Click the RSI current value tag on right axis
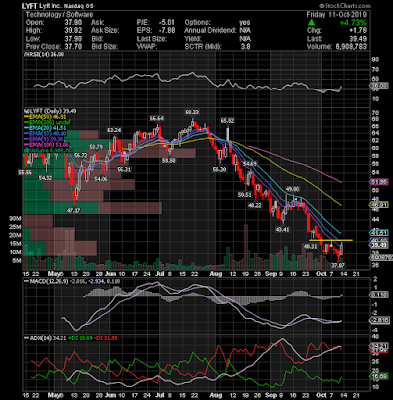Viewport: 393px width, 400px height. [x=380, y=86]
